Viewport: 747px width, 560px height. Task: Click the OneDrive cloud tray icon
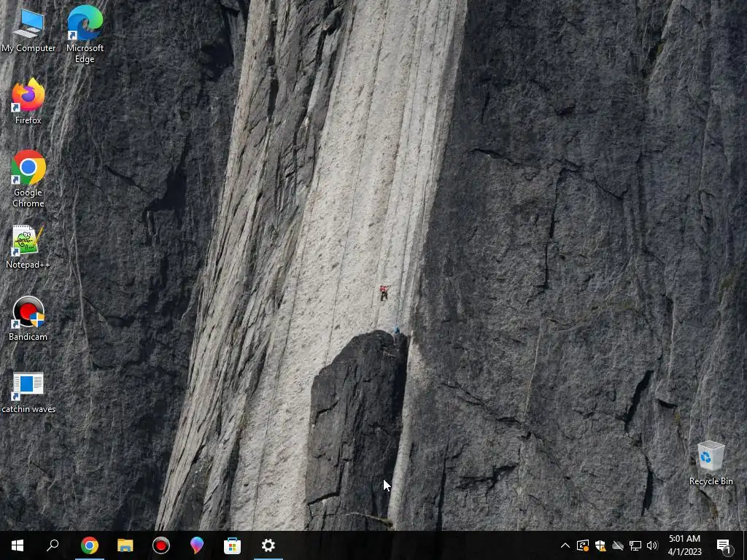point(618,545)
